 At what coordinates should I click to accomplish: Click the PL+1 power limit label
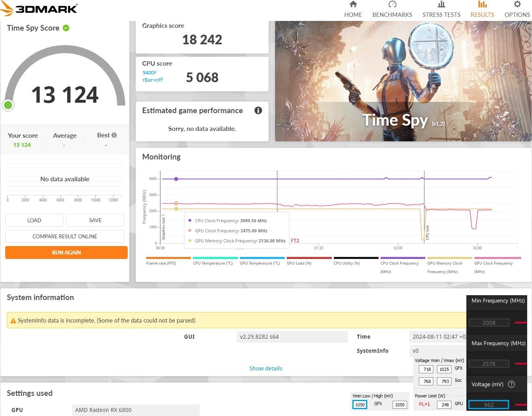click(x=424, y=404)
